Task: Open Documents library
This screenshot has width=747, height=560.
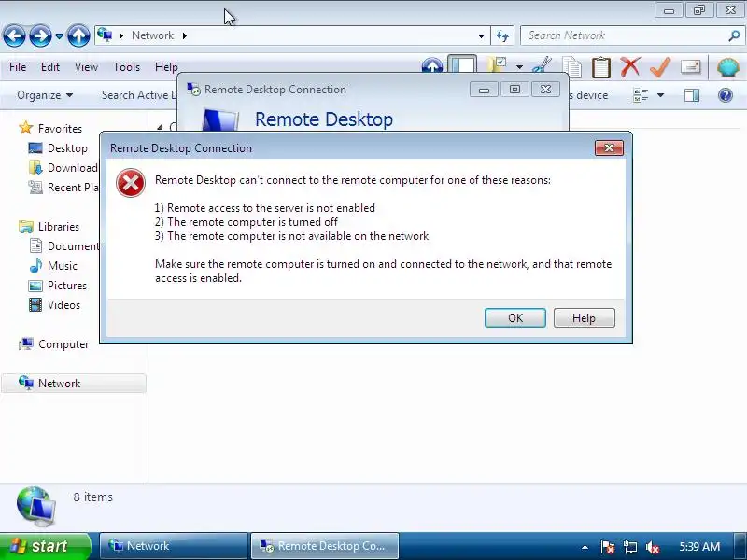Action: (x=63, y=246)
